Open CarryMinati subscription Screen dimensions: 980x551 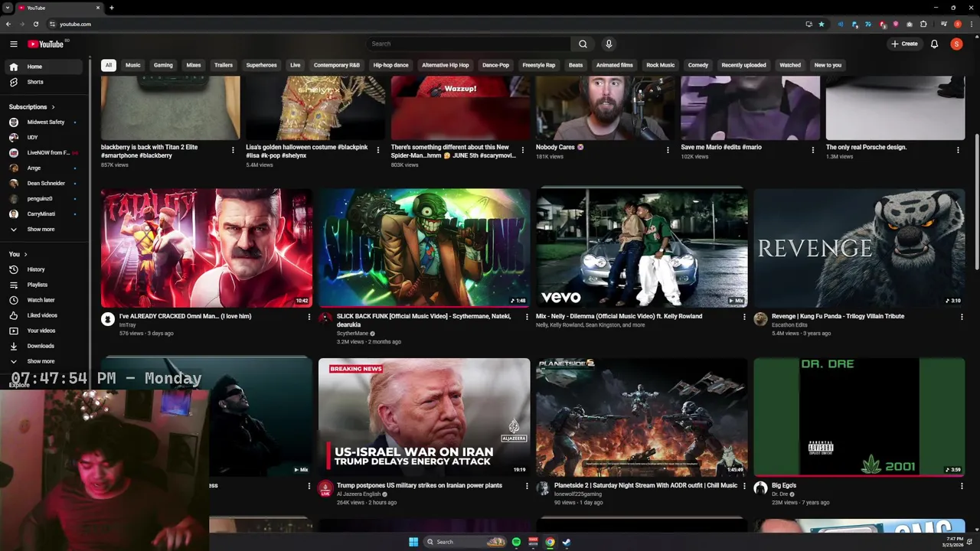pos(44,214)
